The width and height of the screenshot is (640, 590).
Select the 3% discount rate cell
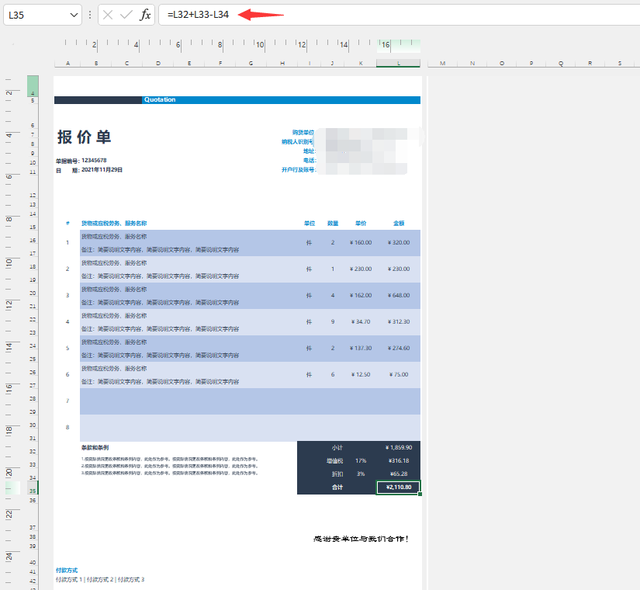coord(361,474)
